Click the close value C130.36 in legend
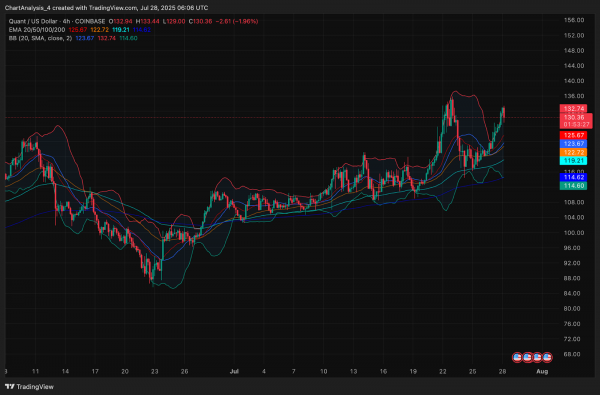The width and height of the screenshot is (600, 395). [200, 21]
